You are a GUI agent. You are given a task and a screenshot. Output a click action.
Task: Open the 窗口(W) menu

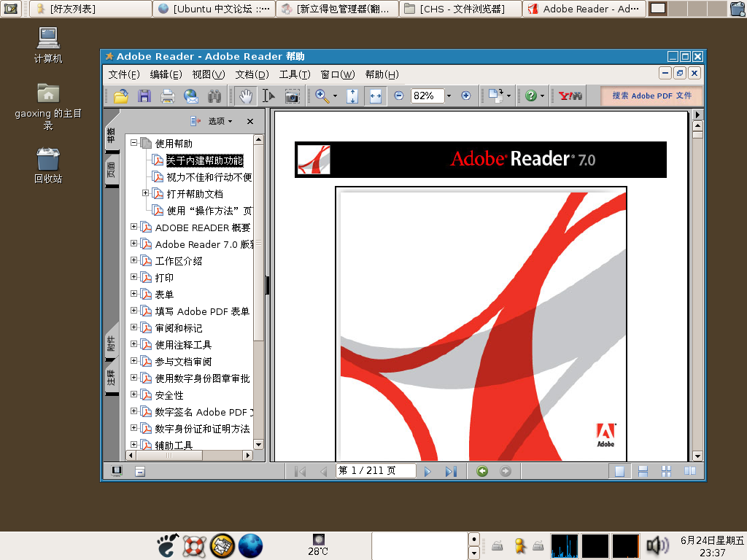(x=338, y=75)
